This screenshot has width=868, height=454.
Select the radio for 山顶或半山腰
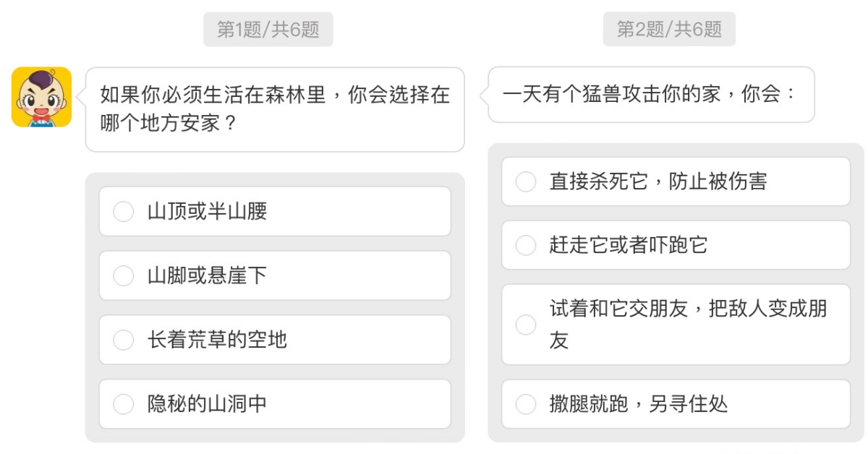click(124, 212)
